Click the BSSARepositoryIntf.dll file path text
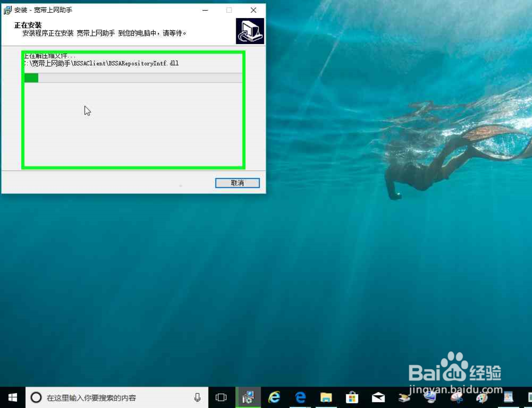Image resolution: width=532 pixels, height=408 pixels. point(102,63)
